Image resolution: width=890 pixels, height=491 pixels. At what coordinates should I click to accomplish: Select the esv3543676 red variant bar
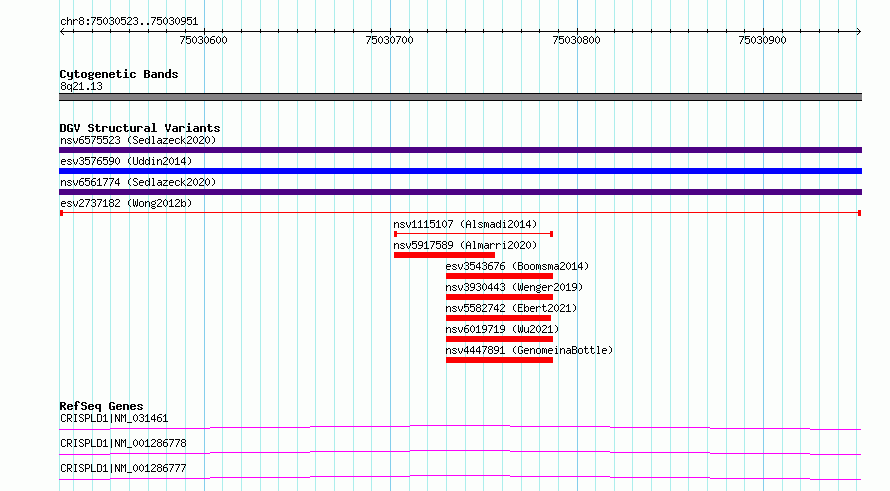click(x=499, y=276)
